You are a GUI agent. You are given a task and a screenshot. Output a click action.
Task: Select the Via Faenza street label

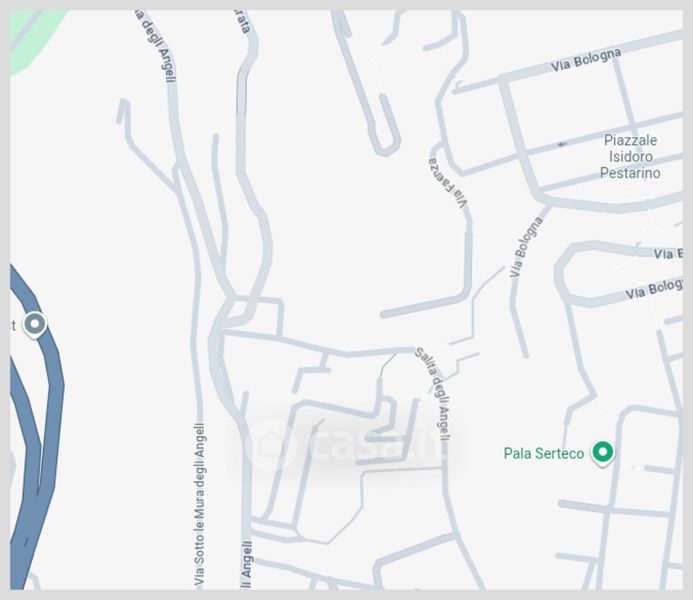447,183
